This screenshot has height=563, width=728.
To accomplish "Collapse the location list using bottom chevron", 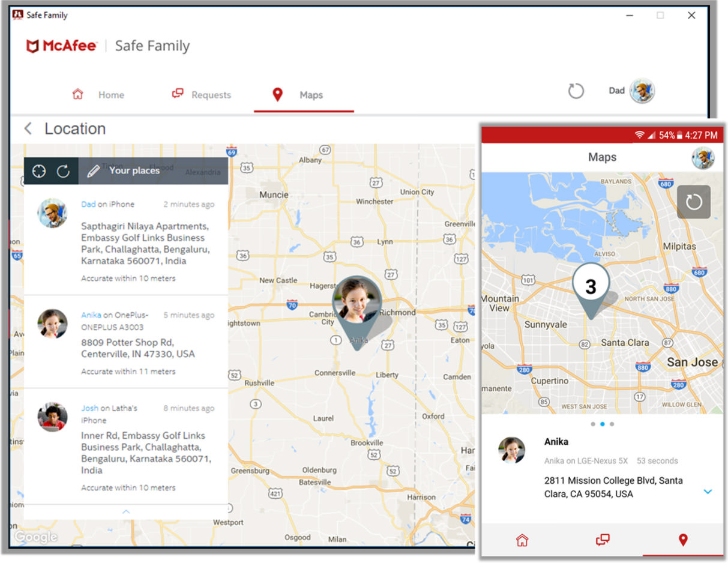I will click(x=126, y=511).
